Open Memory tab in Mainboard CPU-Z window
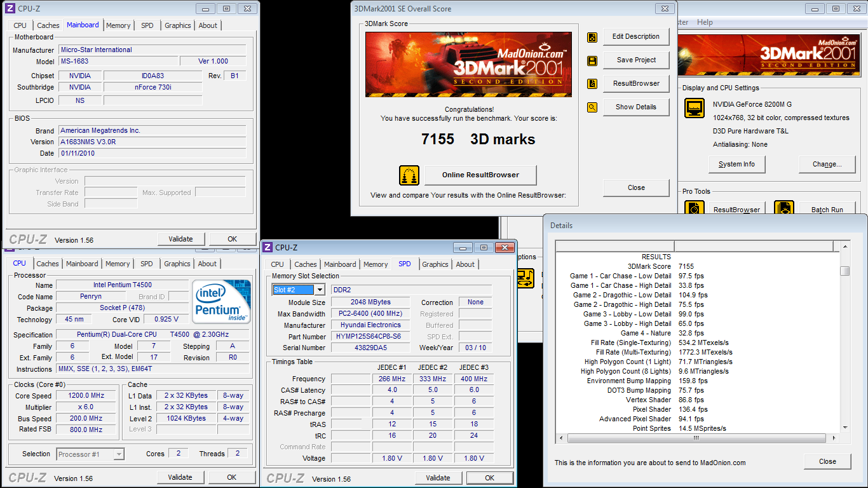 (118, 25)
